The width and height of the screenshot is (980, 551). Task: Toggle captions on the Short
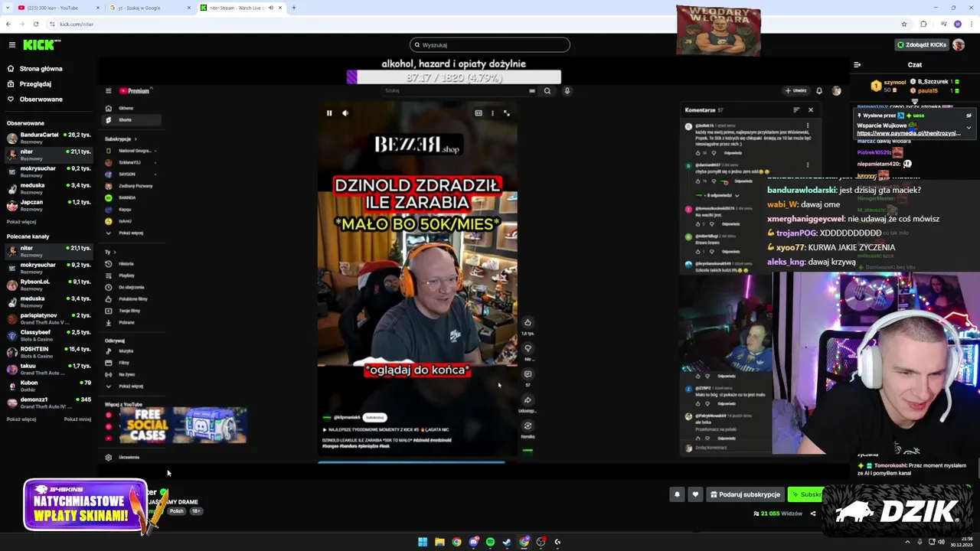(x=479, y=113)
